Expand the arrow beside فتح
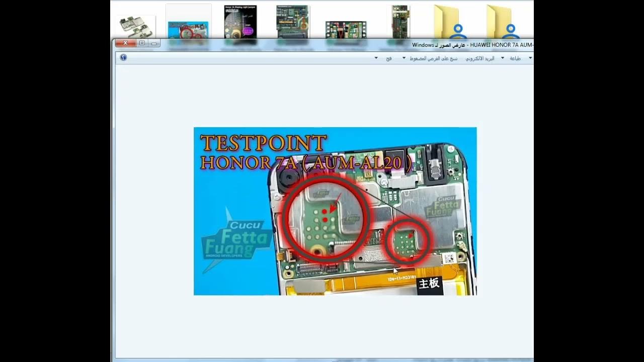 (x=376, y=58)
